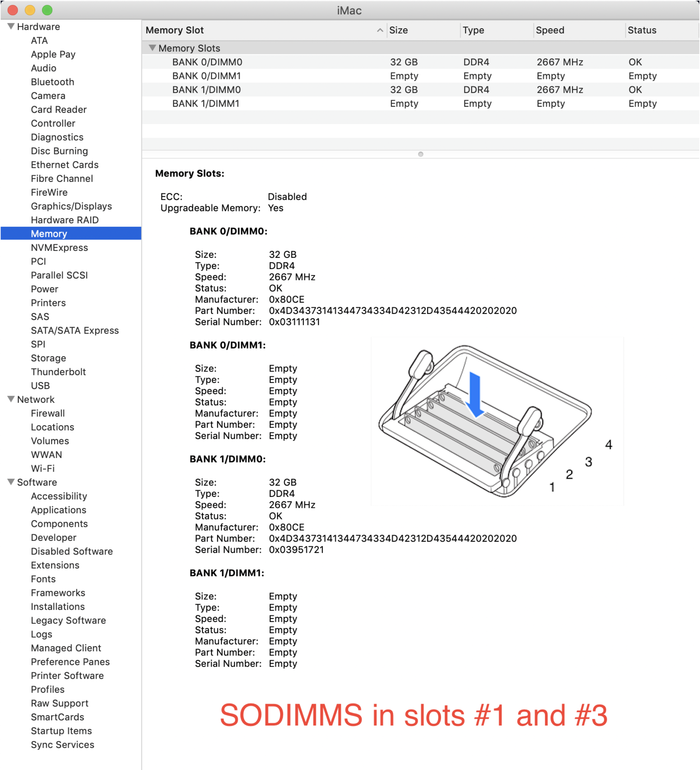The image size is (700, 770).
Task: Click the memory slot diagram image
Action: pyautogui.click(x=497, y=421)
